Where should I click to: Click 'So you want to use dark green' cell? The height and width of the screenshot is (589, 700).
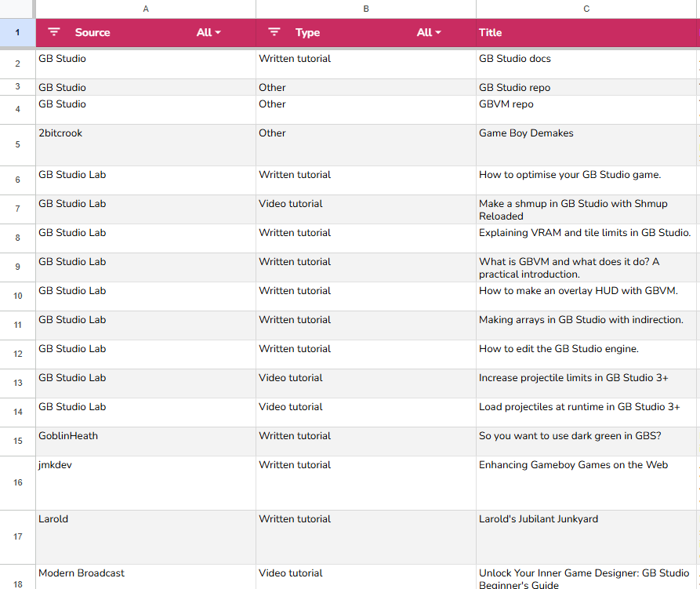586,442
